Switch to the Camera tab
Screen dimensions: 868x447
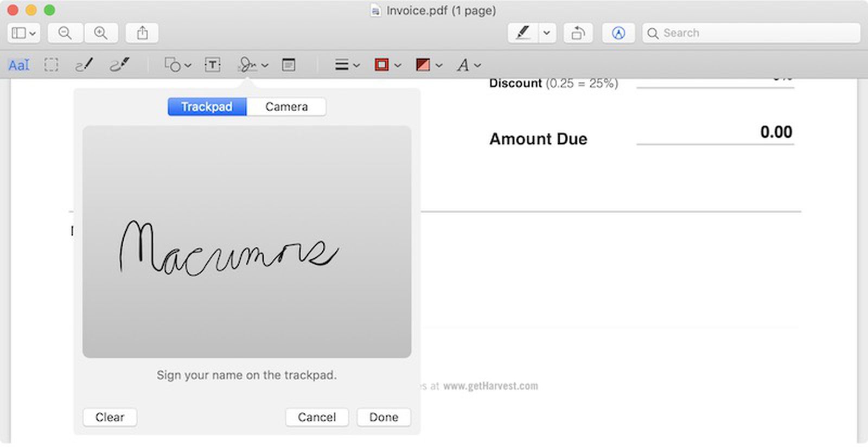pyautogui.click(x=286, y=107)
